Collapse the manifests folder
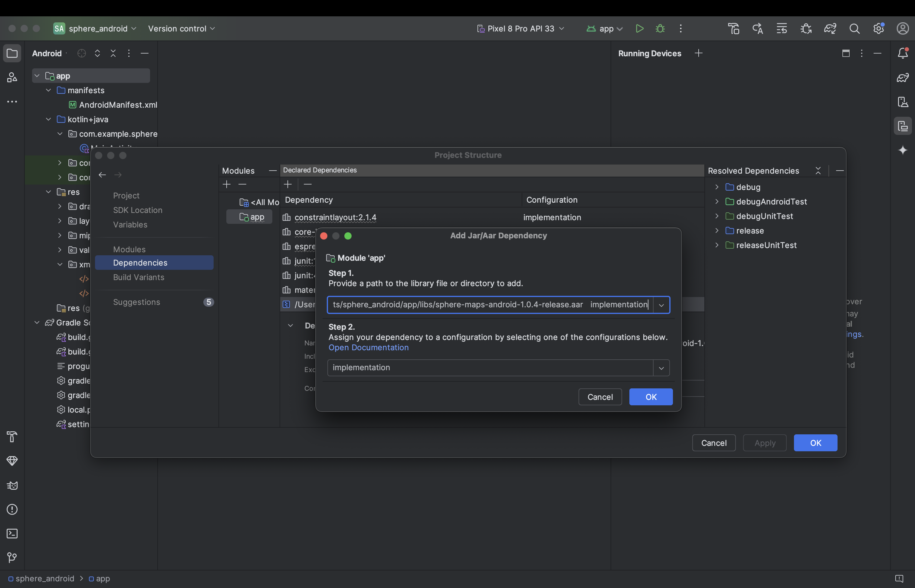 click(x=48, y=90)
